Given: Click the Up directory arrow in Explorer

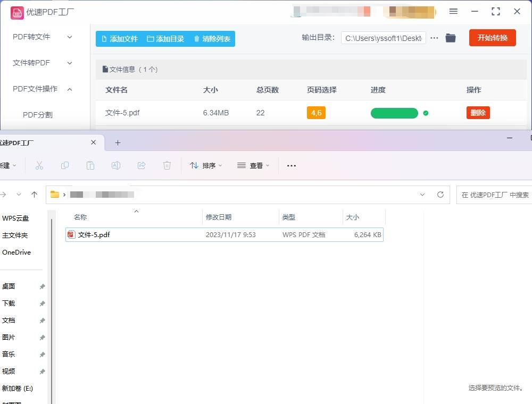Looking at the screenshot, I should 34,195.
